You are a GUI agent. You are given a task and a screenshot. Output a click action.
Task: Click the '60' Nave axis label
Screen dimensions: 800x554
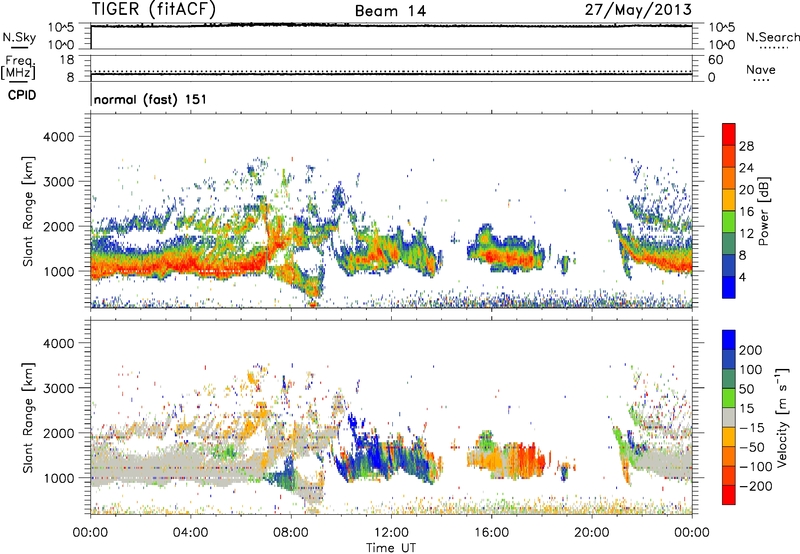pyautogui.click(x=716, y=60)
